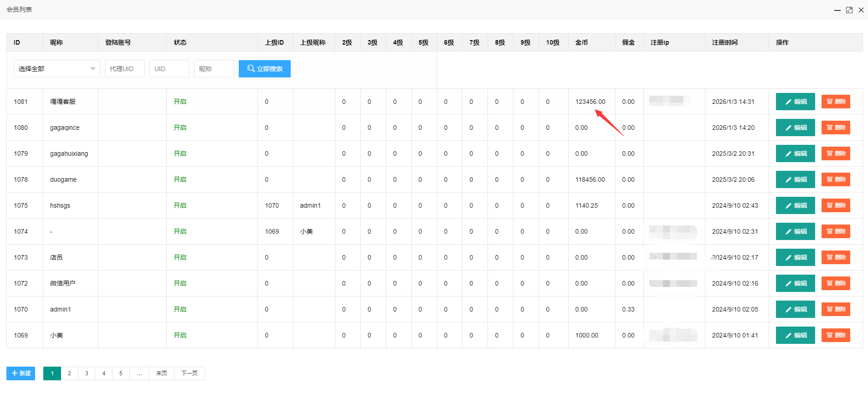This screenshot has height=409, width=868.
Task: Edit the admin1 member row
Action: [795, 309]
